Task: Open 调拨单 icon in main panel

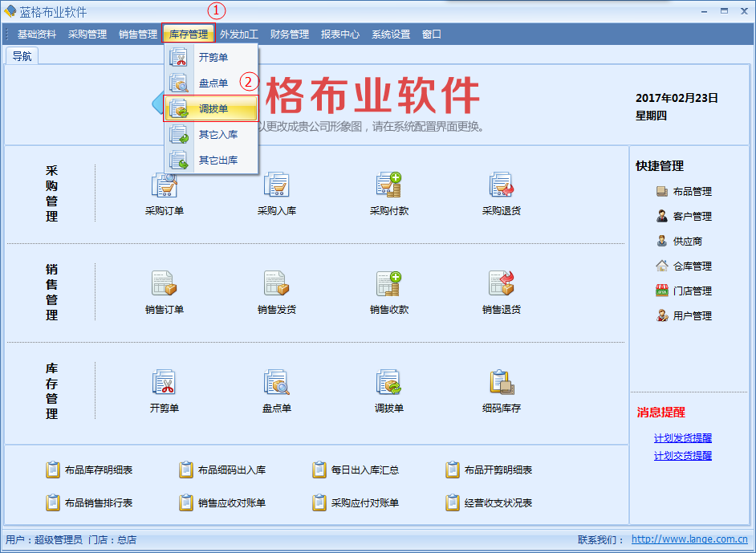Action: [389, 382]
